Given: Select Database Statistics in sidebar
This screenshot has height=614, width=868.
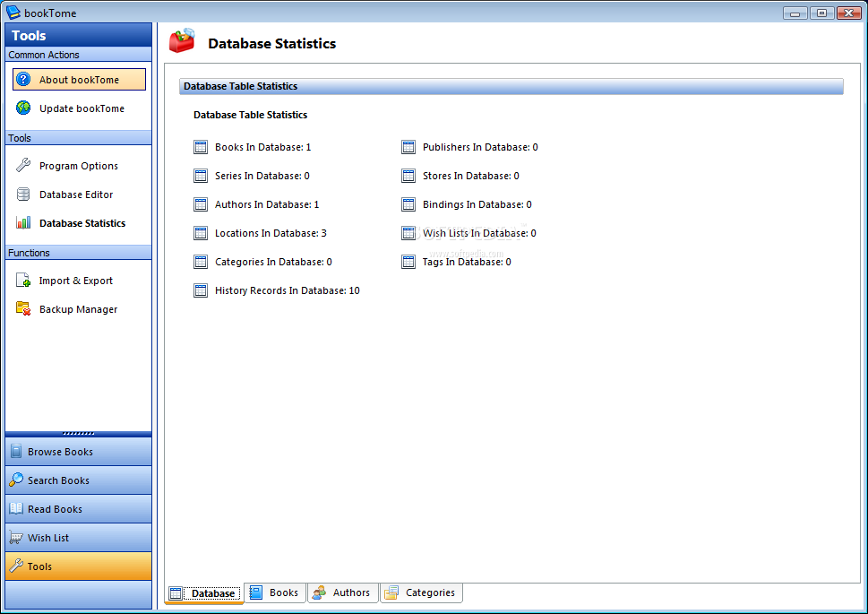Looking at the screenshot, I should (x=79, y=223).
